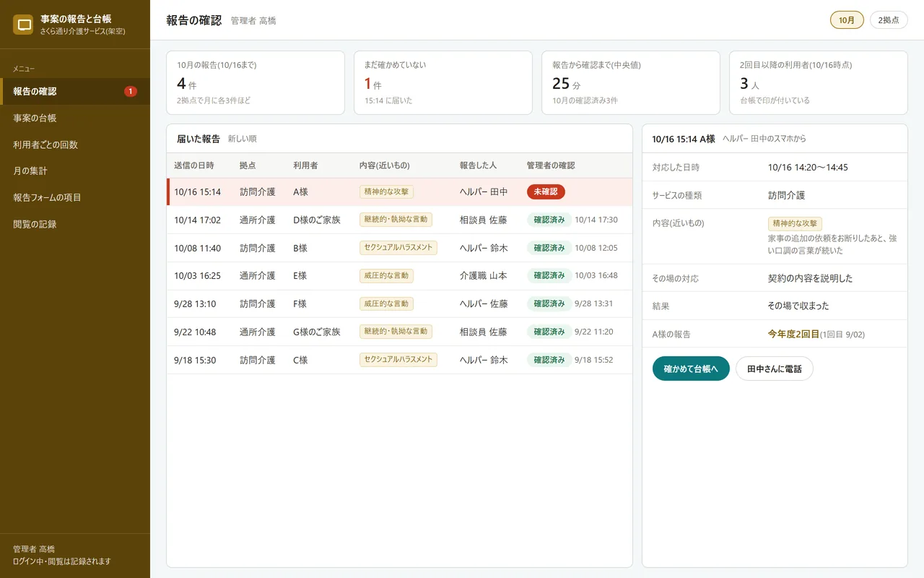The image size is (924, 578).
Task: Click 介護職 山本 reporter cell
Action: tap(484, 276)
